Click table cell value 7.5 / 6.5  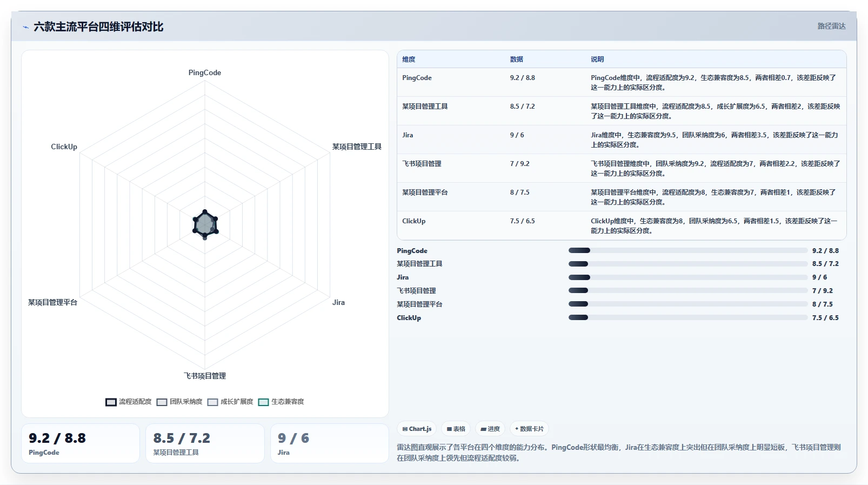(x=523, y=221)
